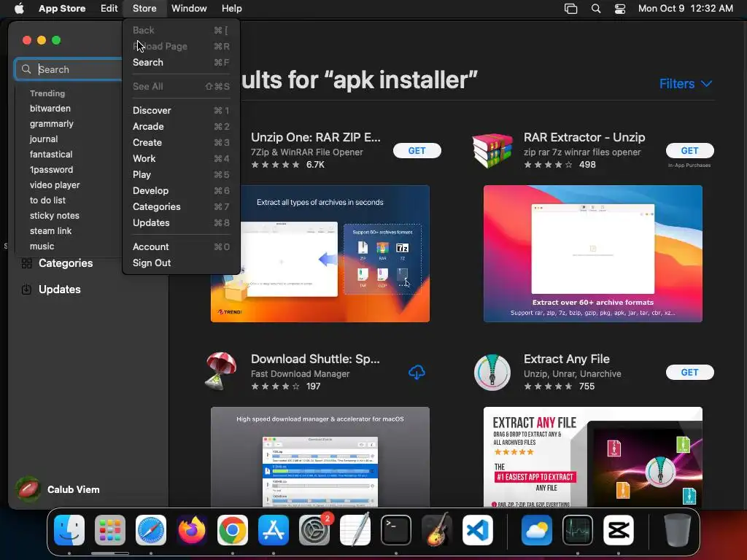Open Control Center in menu bar
The width and height of the screenshot is (747, 560).
620,9
